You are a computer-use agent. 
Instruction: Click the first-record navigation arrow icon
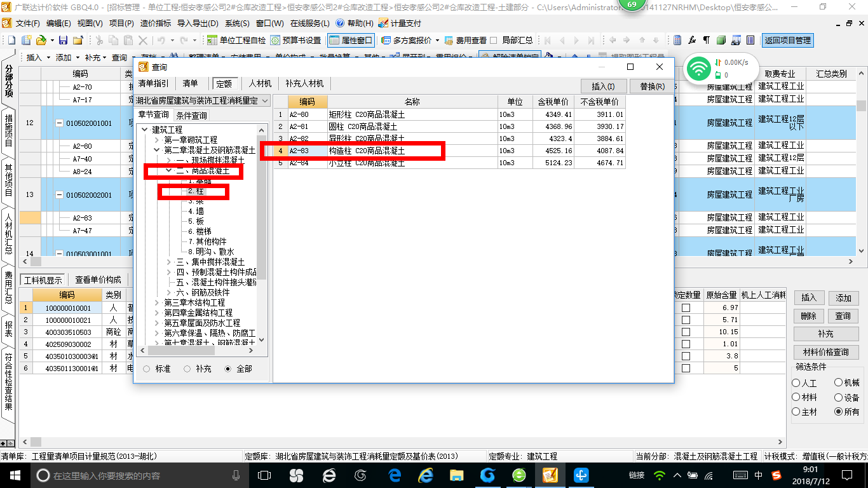[546, 40]
